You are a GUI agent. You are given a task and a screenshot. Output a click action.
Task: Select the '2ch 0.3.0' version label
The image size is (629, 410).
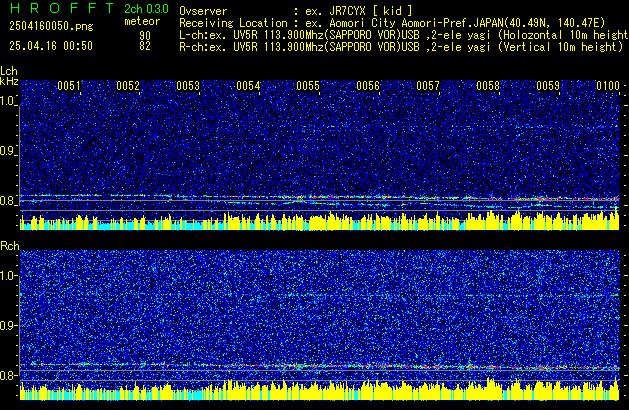pyautogui.click(x=146, y=9)
